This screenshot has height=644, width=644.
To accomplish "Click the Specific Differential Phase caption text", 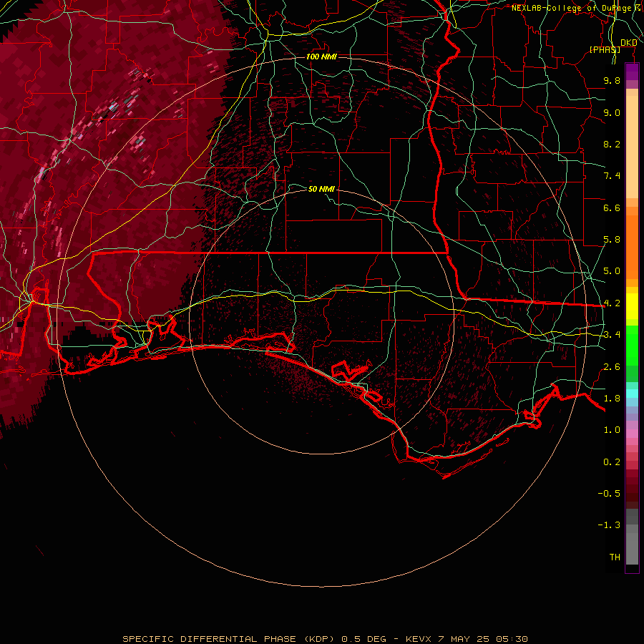I will click(325, 639).
